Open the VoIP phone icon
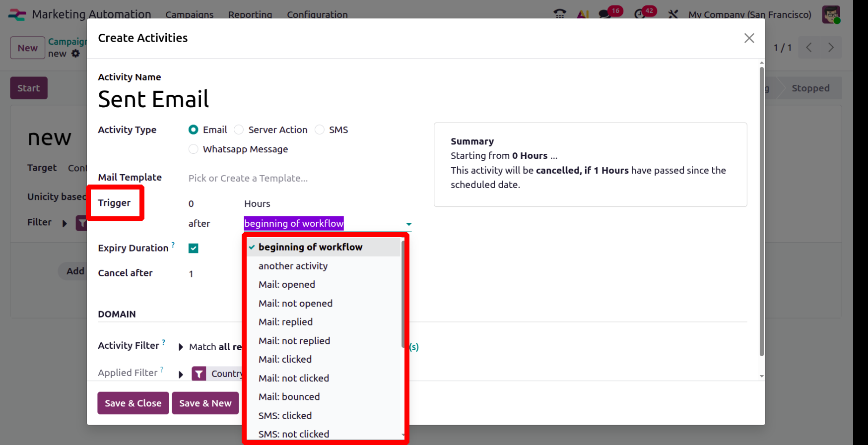The height and width of the screenshot is (445, 868). coord(560,14)
